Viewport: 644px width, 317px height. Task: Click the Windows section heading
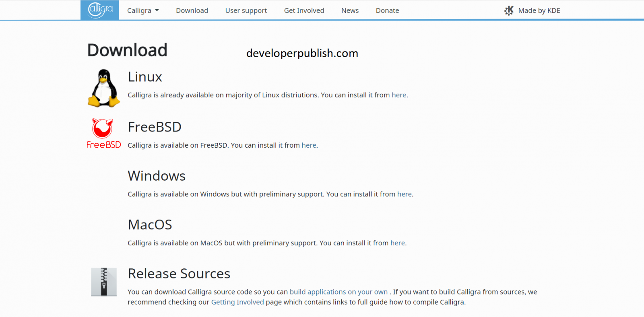point(157,176)
